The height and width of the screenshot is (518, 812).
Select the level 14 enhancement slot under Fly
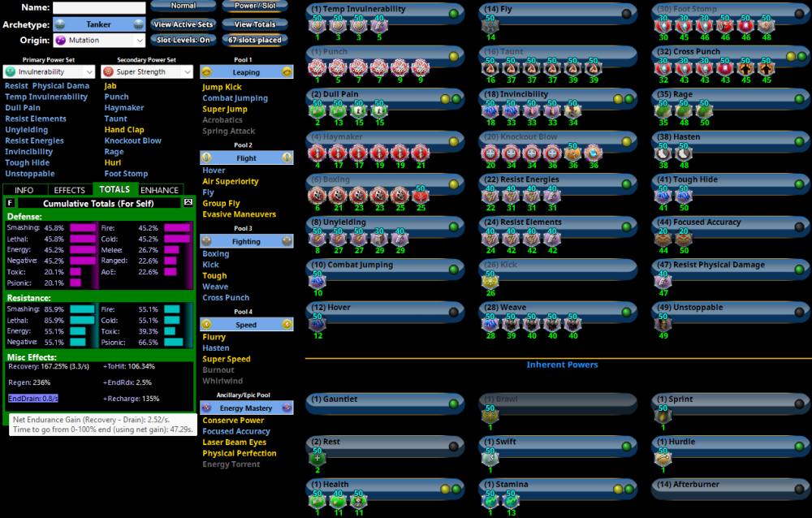(x=490, y=27)
